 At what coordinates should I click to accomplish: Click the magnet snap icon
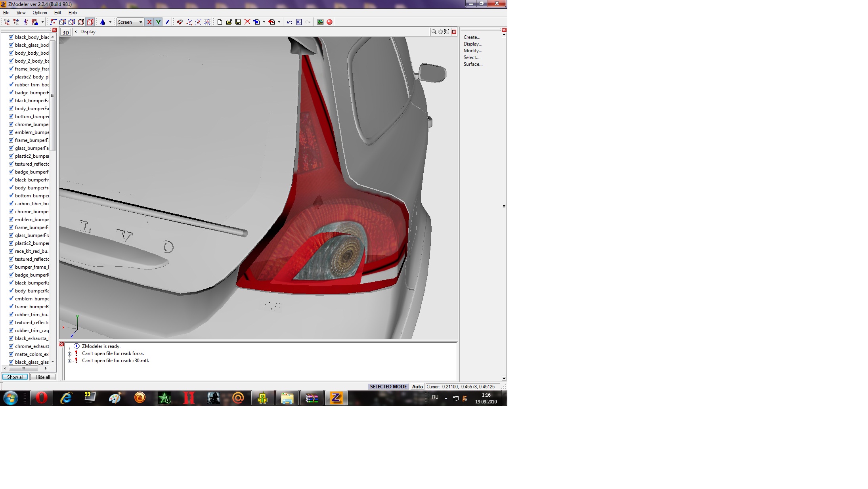coord(180,22)
